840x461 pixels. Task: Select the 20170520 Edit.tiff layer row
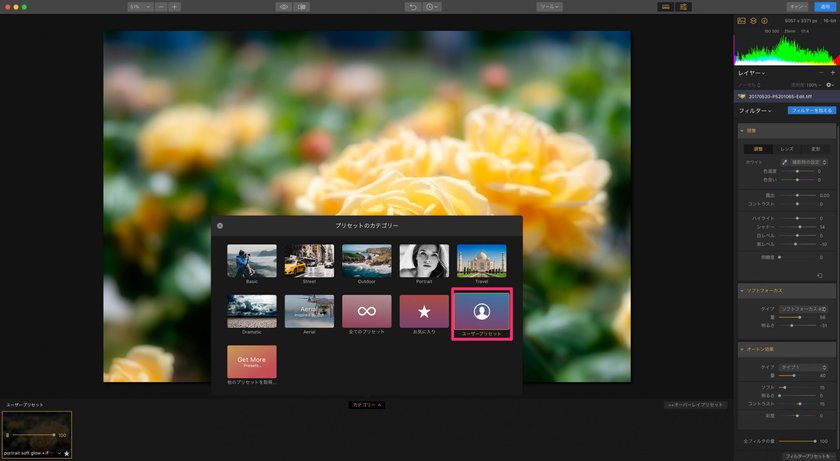785,97
